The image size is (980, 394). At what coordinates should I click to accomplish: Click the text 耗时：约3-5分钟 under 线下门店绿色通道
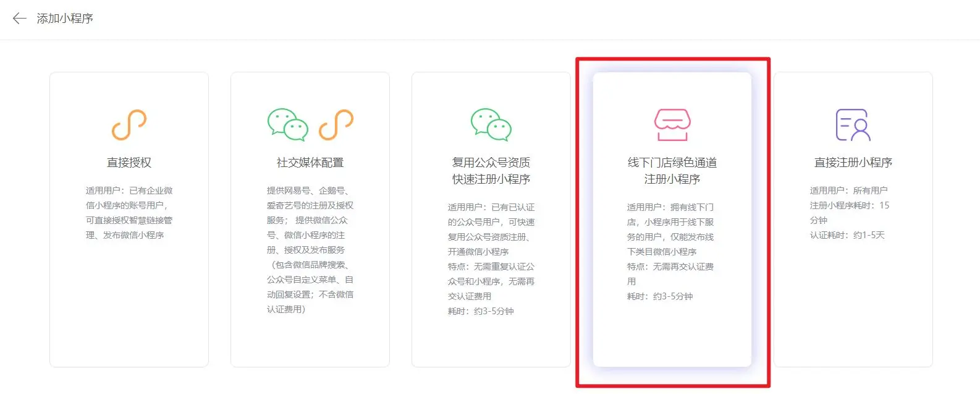(660, 296)
